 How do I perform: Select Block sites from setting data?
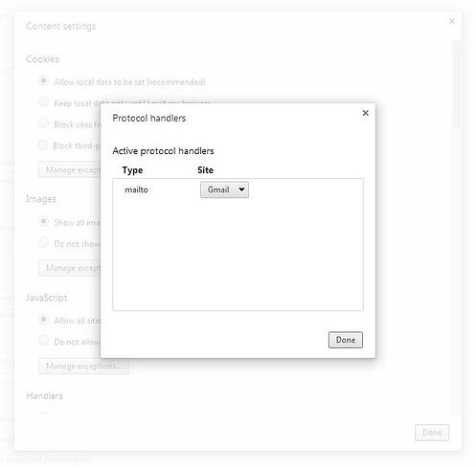pyautogui.click(x=43, y=123)
